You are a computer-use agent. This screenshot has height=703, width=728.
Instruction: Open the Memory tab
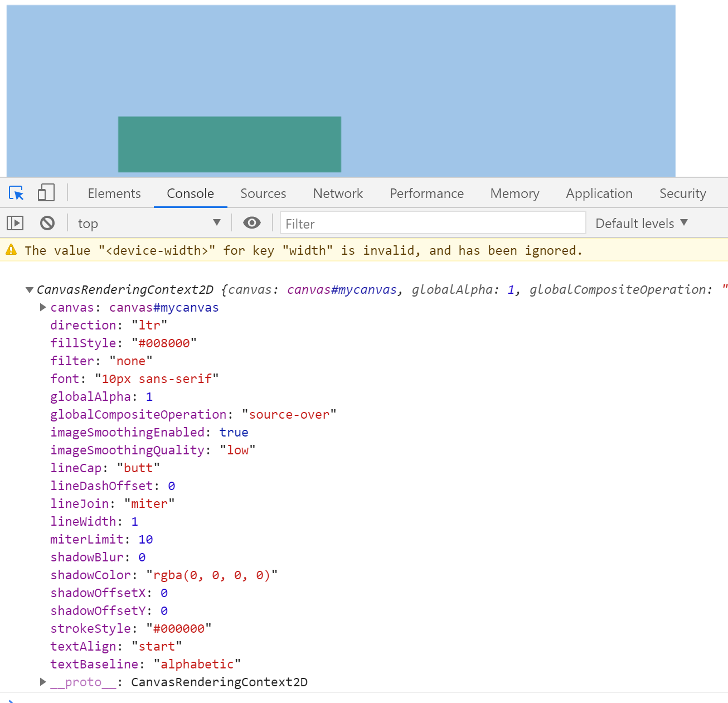[515, 193]
